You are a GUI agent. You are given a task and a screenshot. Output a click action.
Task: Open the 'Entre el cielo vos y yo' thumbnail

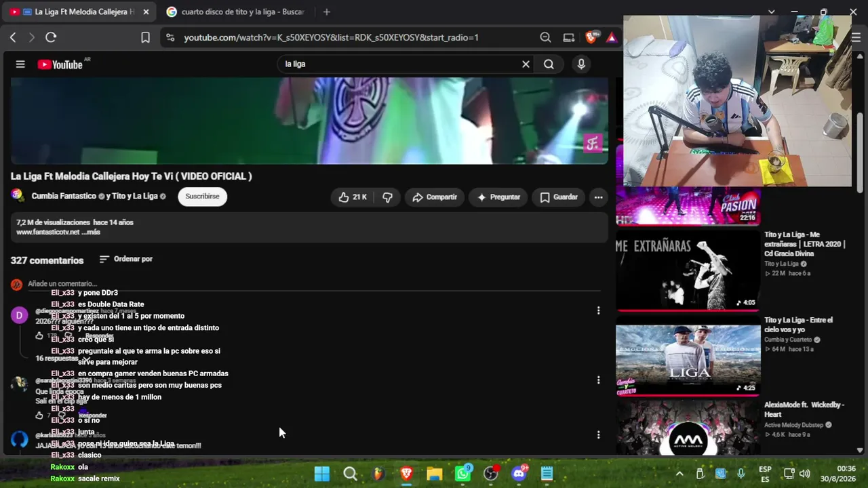point(688,357)
